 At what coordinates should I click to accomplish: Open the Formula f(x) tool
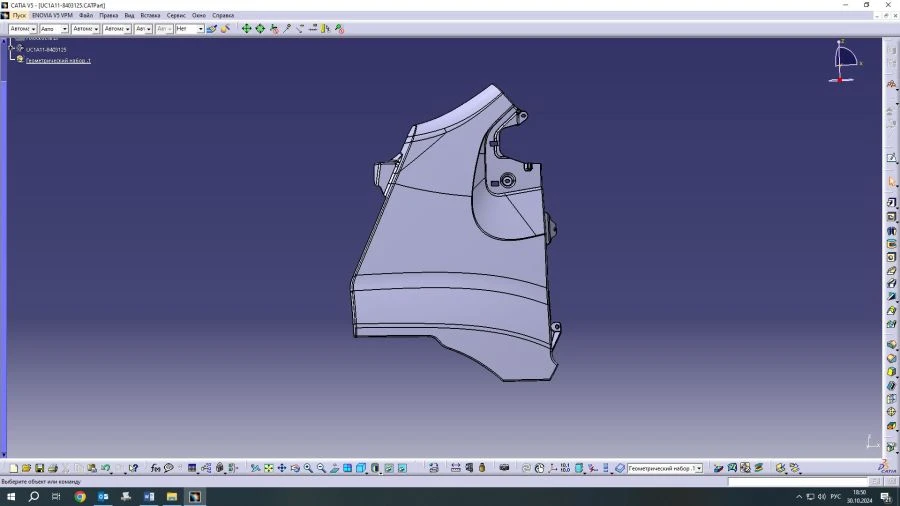pyautogui.click(x=156, y=468)
